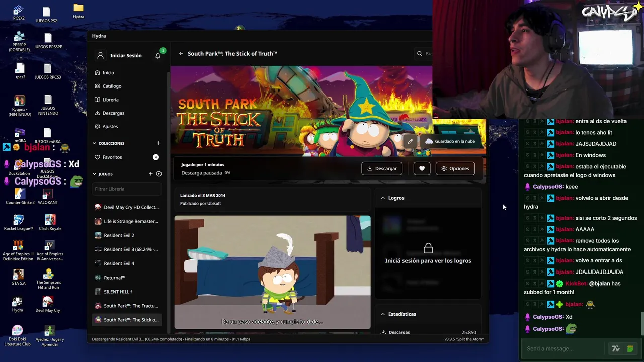Click the 7TV emote icon in chat input
Viewport: 644px width, 362px height.
pos(615,348)
